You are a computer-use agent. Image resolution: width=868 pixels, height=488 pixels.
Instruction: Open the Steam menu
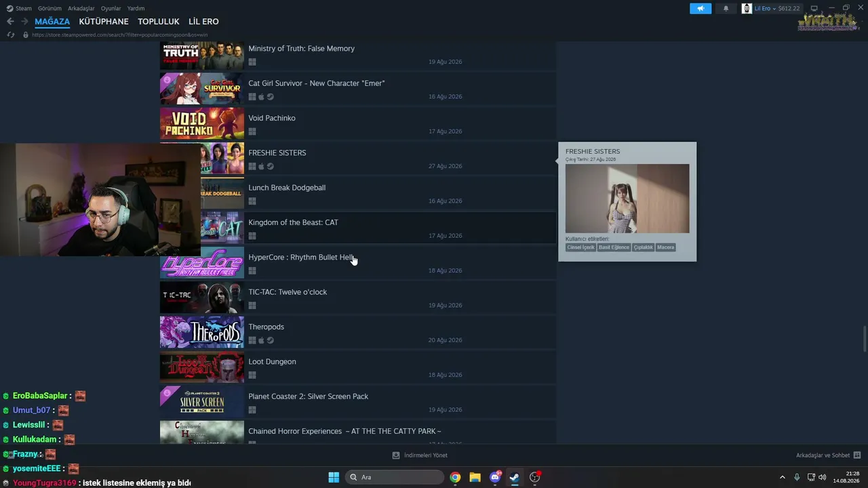pos(24,8)
